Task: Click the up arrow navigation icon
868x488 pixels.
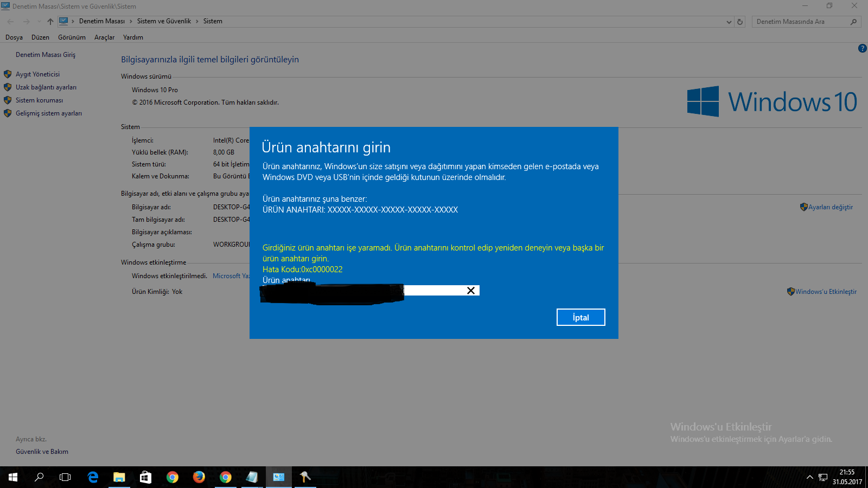Action: (50, 22)
